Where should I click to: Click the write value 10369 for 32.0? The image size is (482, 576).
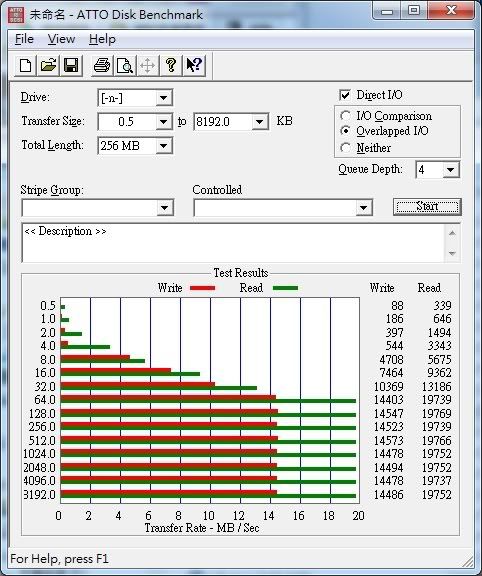pos(388,386)
